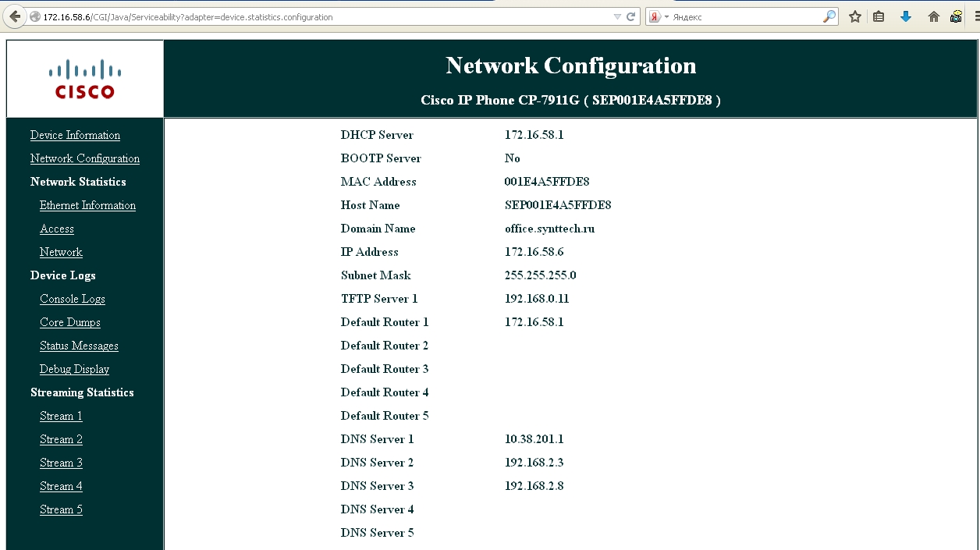The image size is (980, 550).
Task: Click in the Yandex search field
Action: pos(745,16)
